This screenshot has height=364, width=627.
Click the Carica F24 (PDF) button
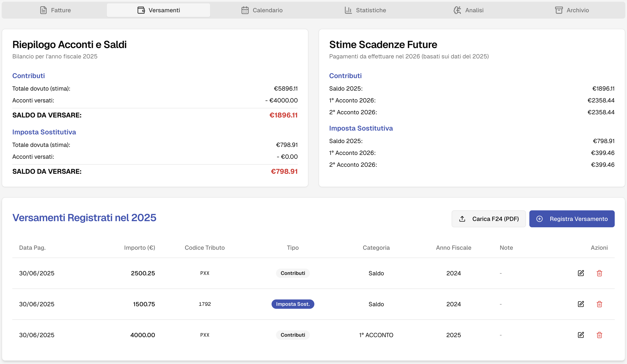(488, 219)
